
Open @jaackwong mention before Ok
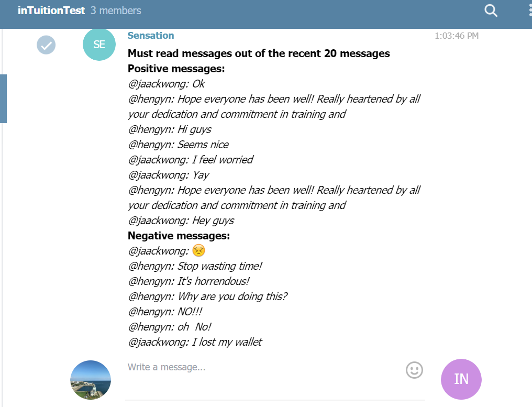coord(158,84)
